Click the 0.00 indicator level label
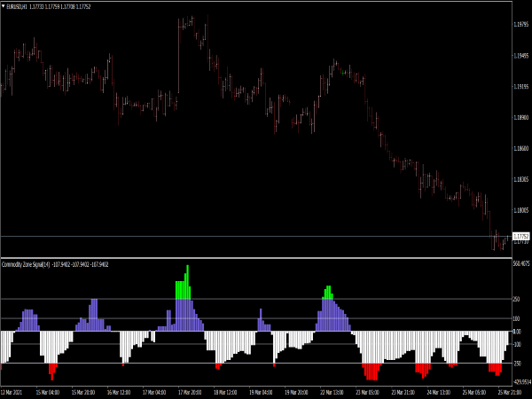Screen dimensions: 532x399 pyautogui.click(x=517, y=332)
